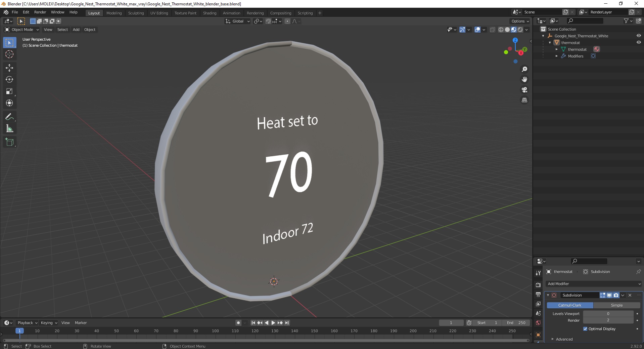Click the pin icon in properties header
644x349 pixels.
coord(638,272)
